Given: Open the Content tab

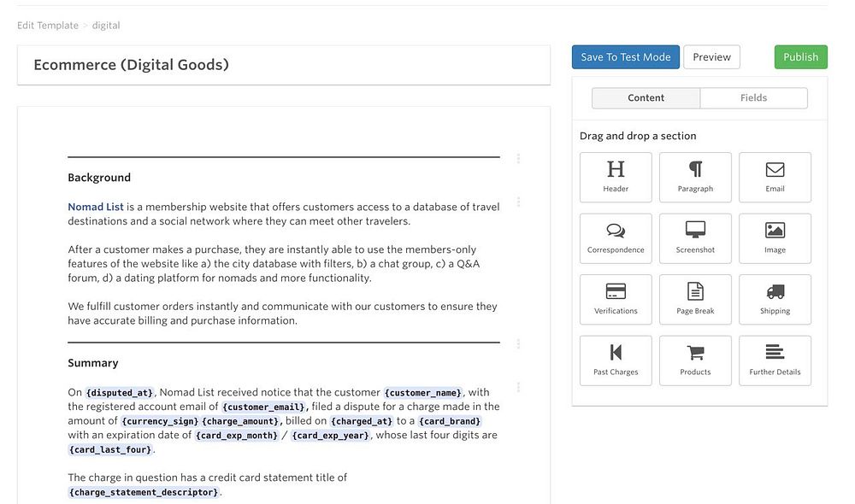Looking at the screenshot, I should click(646, 98).
